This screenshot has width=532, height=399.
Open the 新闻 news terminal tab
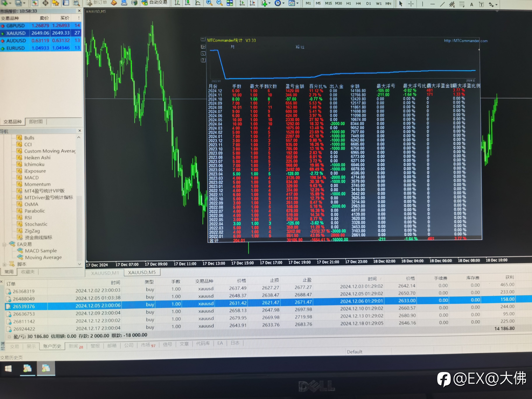(x=76, y=346)
